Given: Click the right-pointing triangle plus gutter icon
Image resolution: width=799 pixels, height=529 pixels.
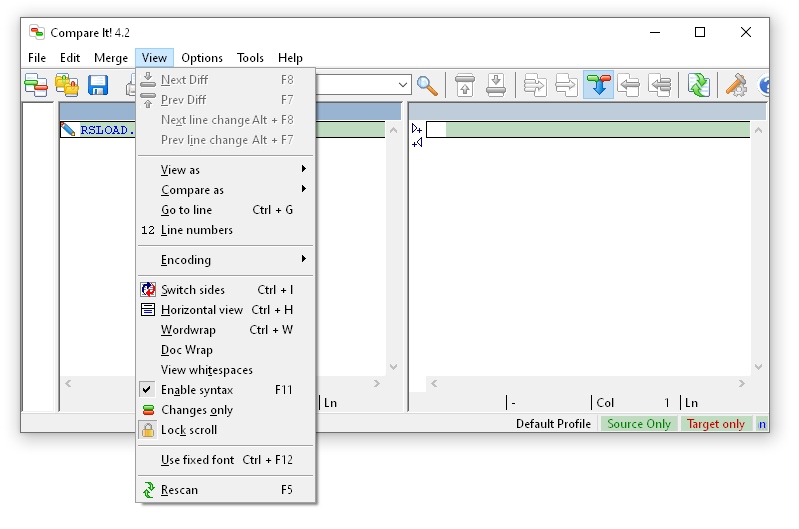Looking at the screenshot, I should click(x=416, y=129).
